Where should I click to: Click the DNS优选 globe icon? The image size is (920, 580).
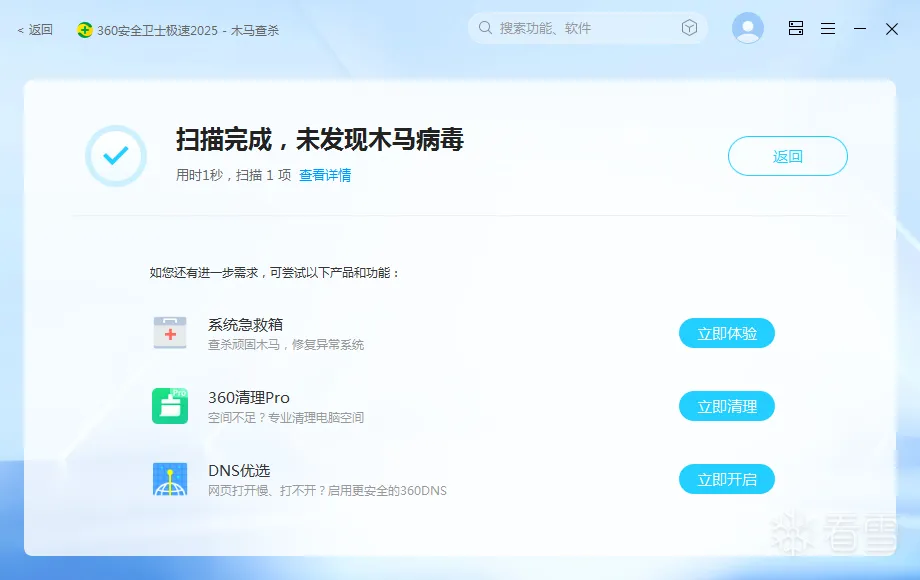click(x=170, y=479)
